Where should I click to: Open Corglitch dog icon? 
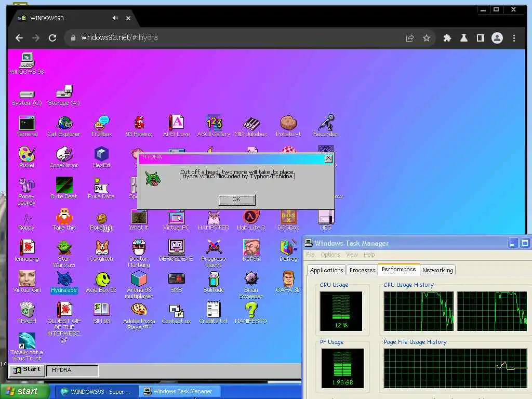[x=101, y=250]
